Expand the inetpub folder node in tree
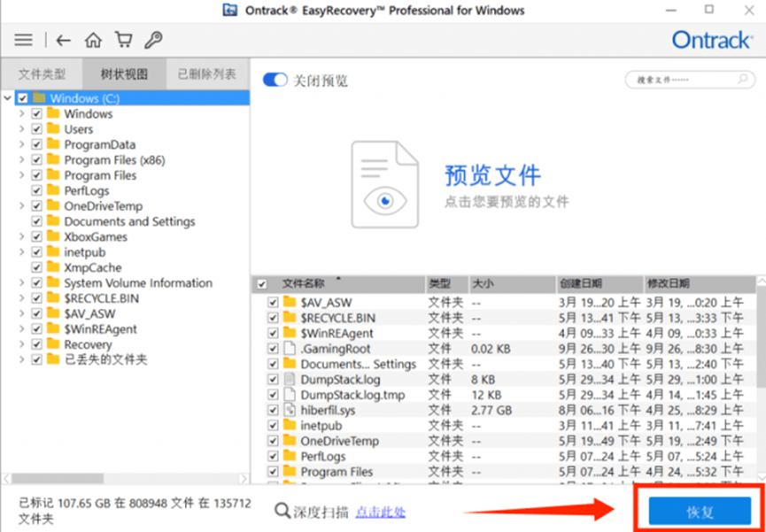The image size is (766, 532). 21,252
